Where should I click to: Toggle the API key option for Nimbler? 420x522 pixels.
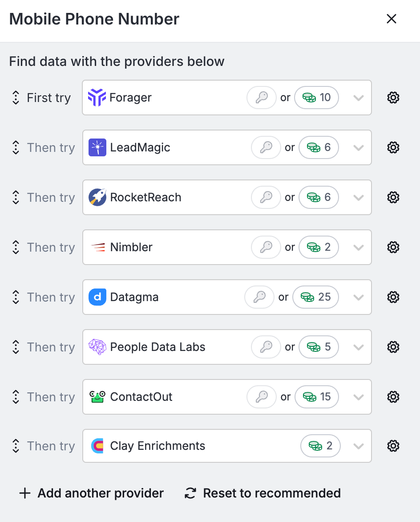pos(266,247)
